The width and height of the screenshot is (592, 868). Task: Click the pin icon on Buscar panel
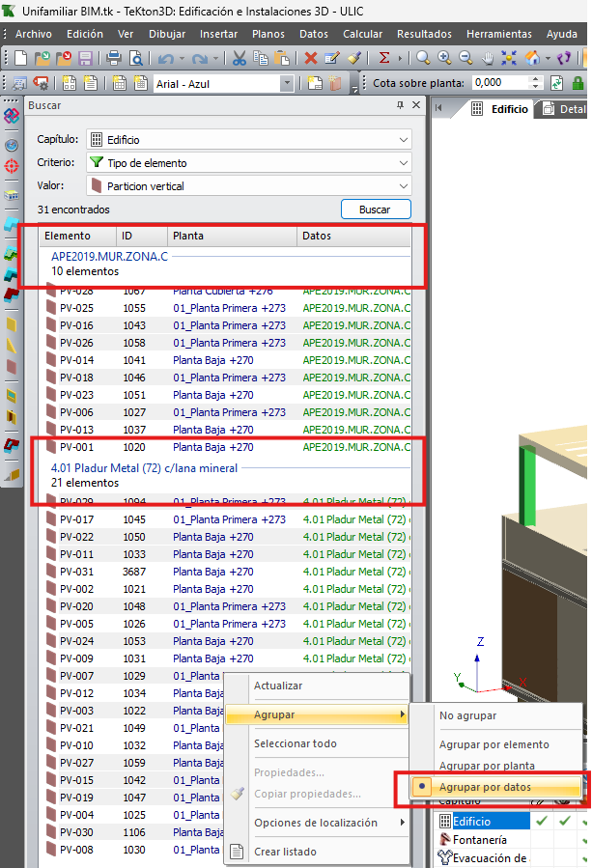click(400, 104)
